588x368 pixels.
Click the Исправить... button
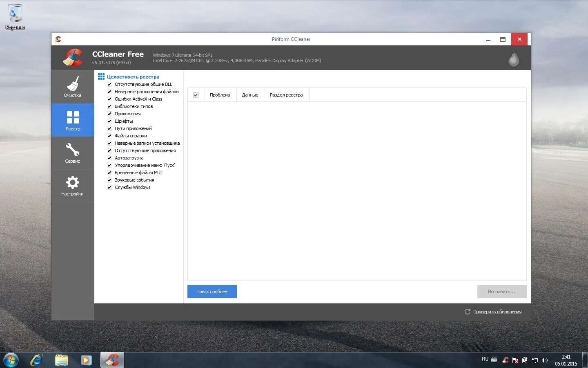(x=501, y=292)
